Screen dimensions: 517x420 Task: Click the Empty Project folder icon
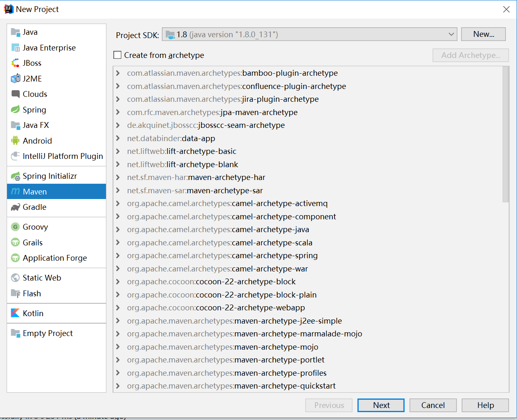[x=15, y=333]
